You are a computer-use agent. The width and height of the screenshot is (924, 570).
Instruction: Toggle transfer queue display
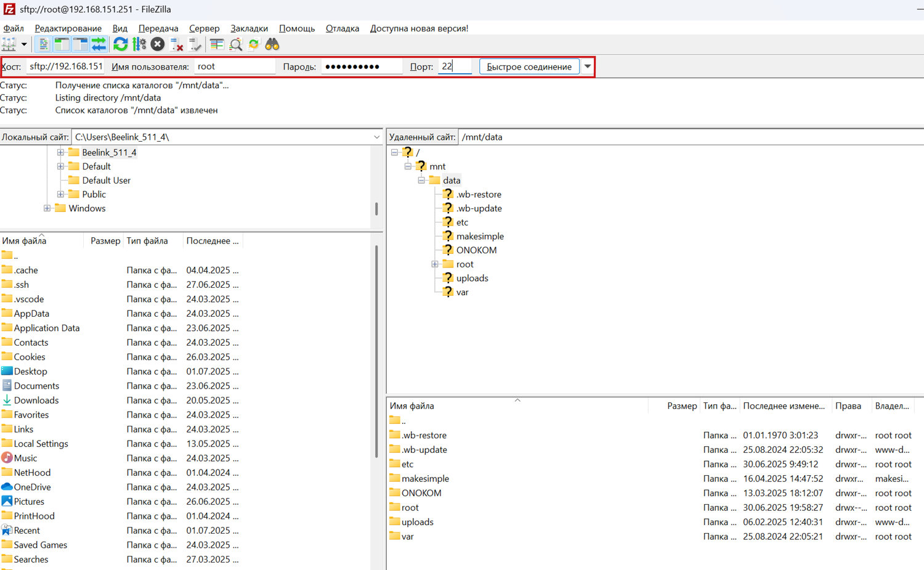click(99, 44)
